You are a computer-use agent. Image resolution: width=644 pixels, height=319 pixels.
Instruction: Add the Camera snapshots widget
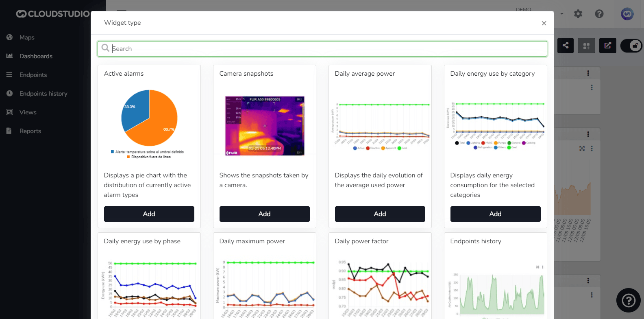264,214
